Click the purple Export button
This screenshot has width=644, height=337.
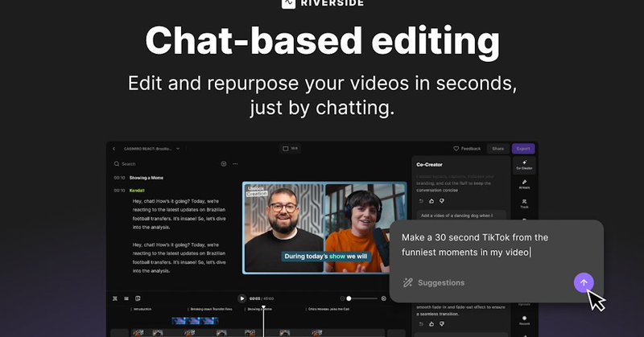[x=523, y=149]
